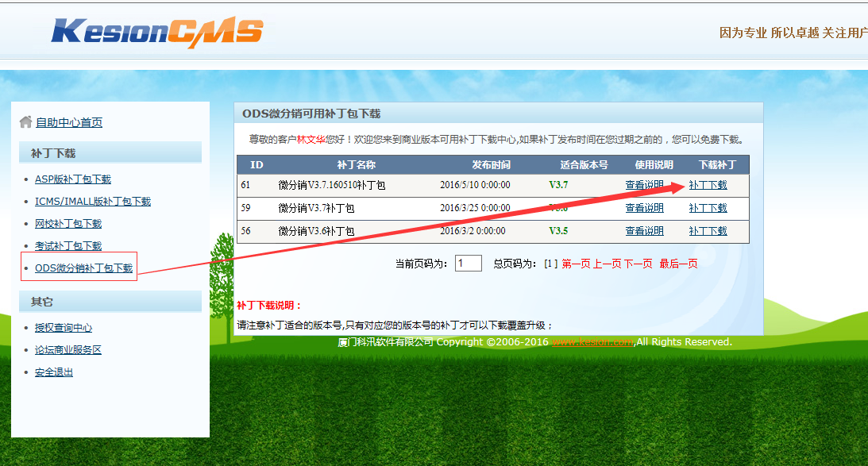The height and width of the screenshot is (466, 868).
Task: Go to 第一页 in pagination
Action: tap(577, 263)
